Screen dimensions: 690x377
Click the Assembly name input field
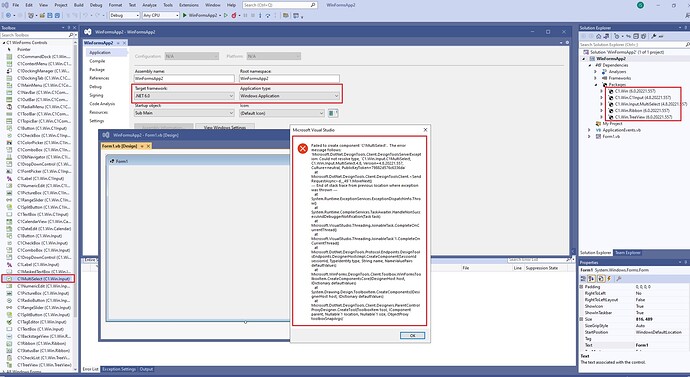pyautogui.click(x=184, y=78)
